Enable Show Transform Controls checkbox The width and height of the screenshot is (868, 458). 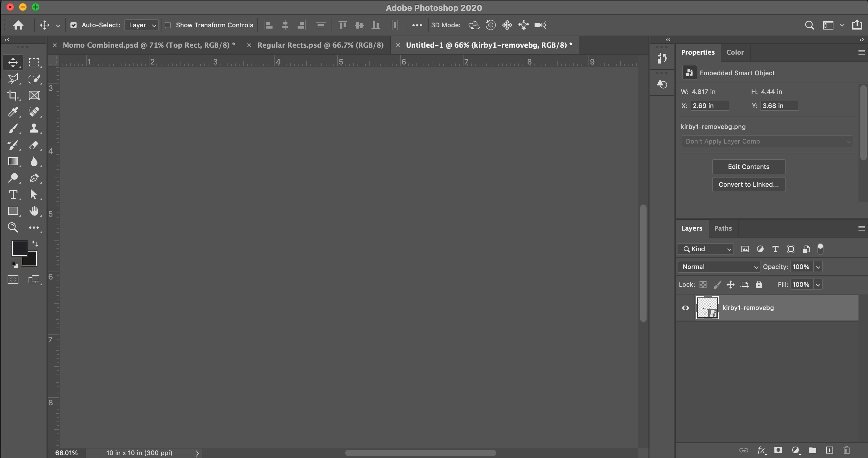coord(168,25)
